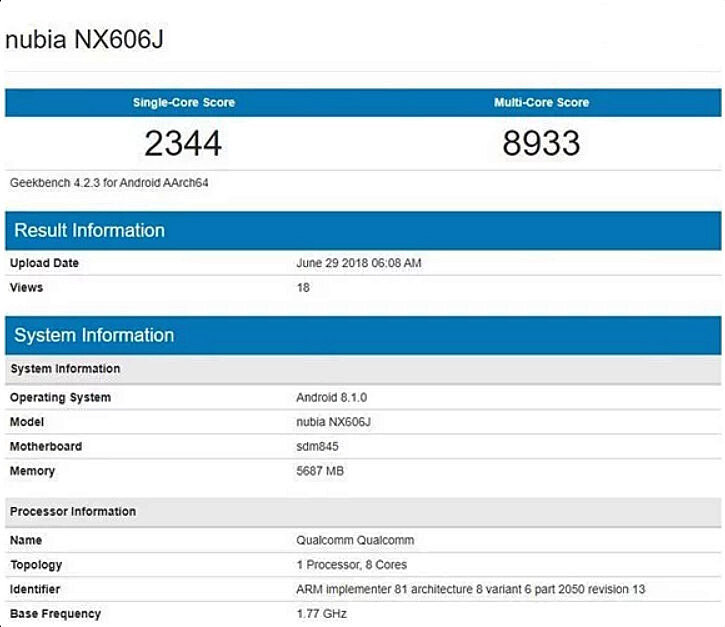Select the Single-Core Score header
The height and width of the screenshot is (627, 725).
[x=184, y=102]
